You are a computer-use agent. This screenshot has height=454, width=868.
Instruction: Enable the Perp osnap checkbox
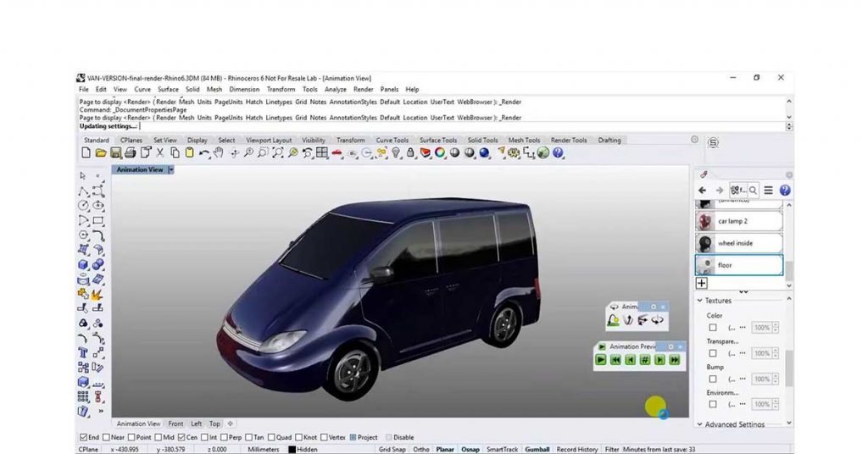224,437
